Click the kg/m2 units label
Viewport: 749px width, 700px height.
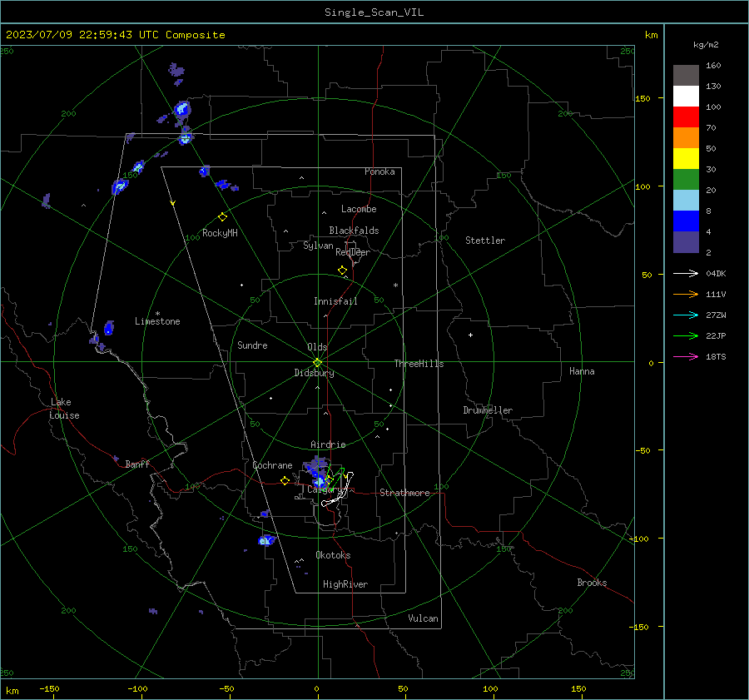(706, 45)
